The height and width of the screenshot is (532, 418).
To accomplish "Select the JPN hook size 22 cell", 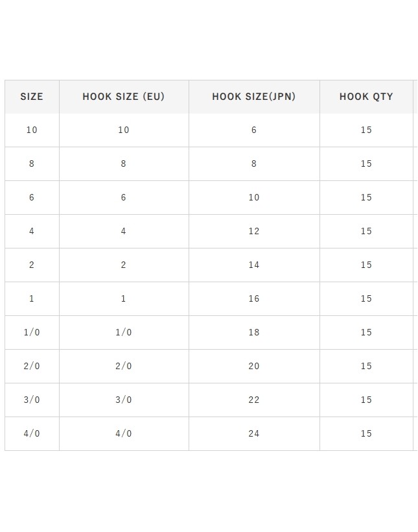I will pyautogui.click(x=254, y=400).
